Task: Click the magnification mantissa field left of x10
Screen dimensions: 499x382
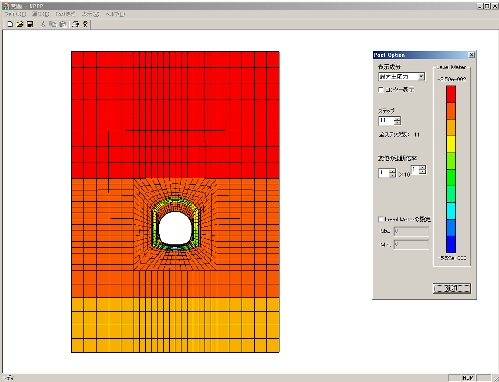Action: click(384, 173)
